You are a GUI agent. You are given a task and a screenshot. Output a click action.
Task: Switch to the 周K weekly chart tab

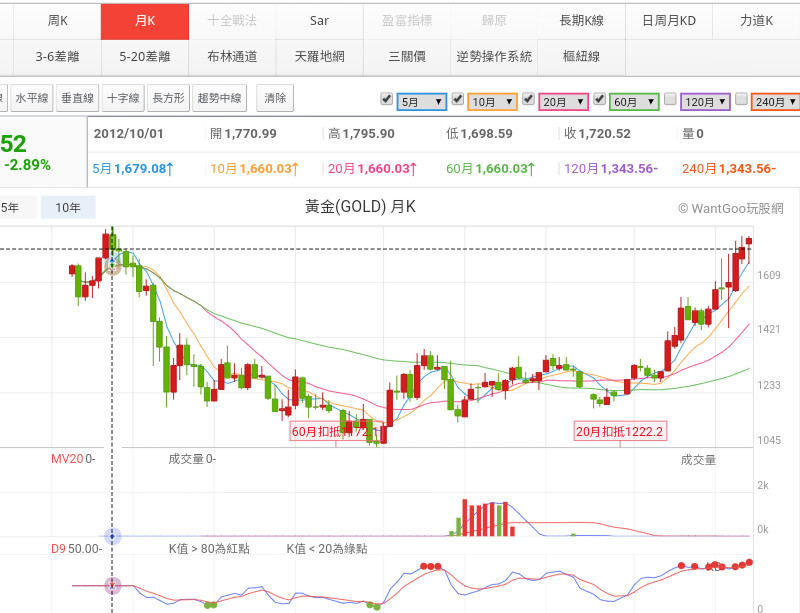pos(59,20)
